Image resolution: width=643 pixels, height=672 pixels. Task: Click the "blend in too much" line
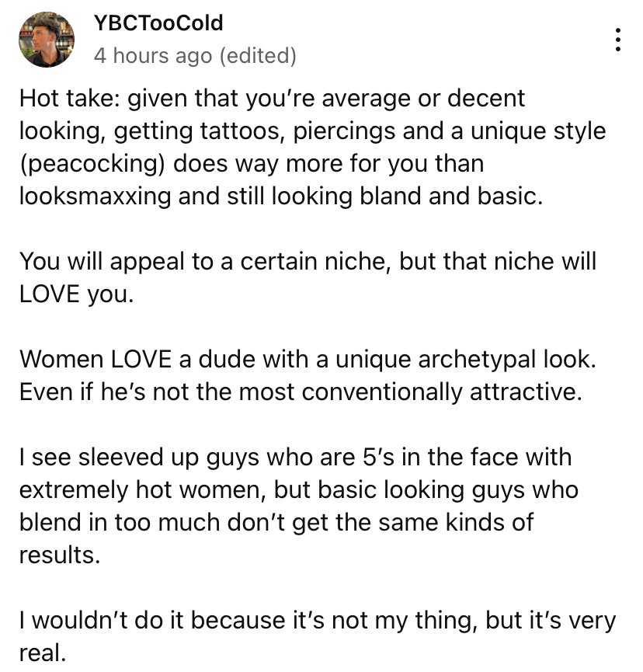click(276, 522)
